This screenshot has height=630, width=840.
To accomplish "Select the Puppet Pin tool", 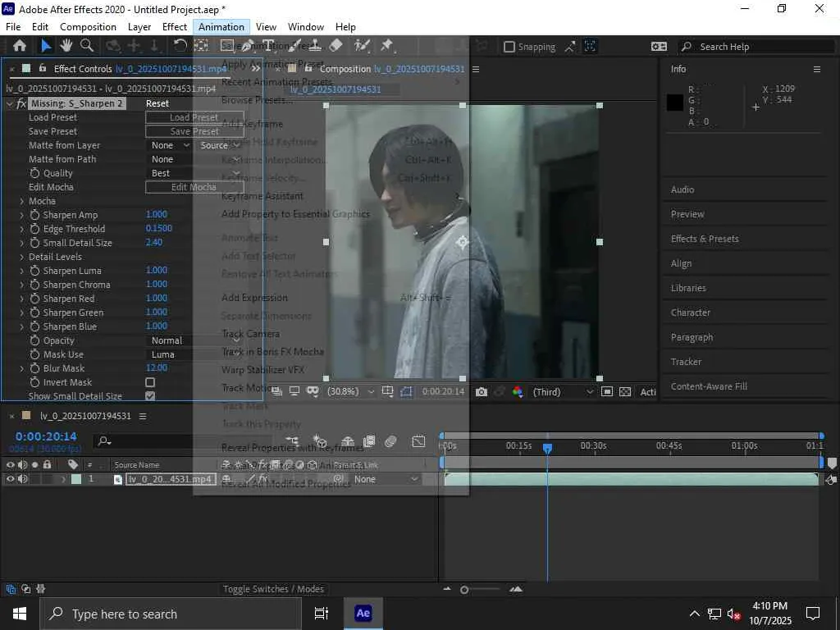I will point(386,46).
